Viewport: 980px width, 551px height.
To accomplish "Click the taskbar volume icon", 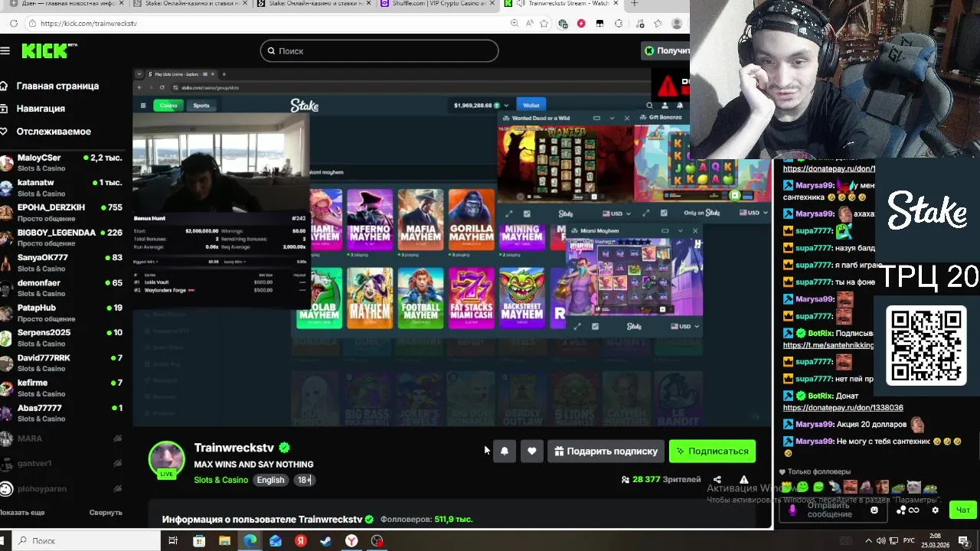I will click(x=880, y=541).
